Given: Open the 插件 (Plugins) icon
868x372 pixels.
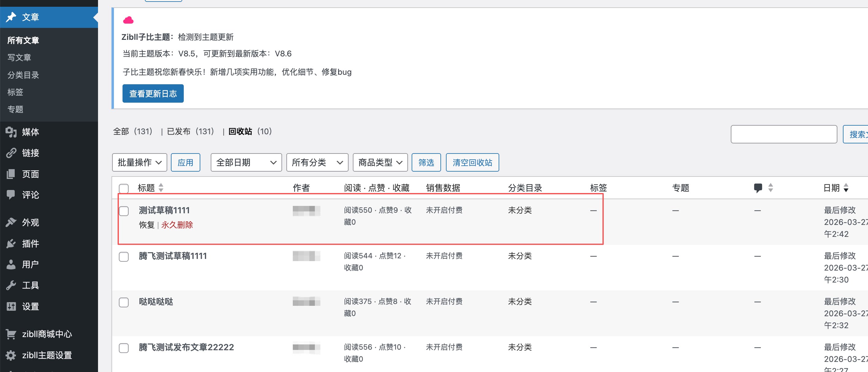Looking at the screenshot, I should click(x=11, y=244).
